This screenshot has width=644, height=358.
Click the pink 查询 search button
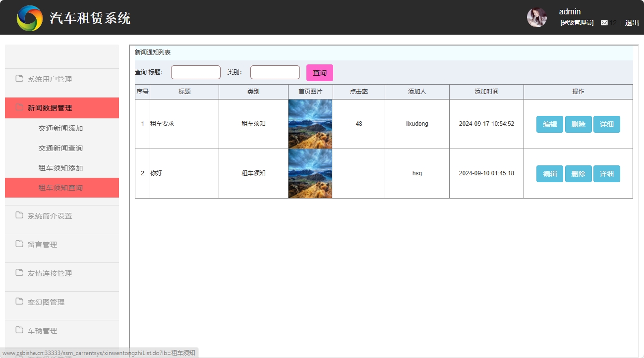[320, 73]
